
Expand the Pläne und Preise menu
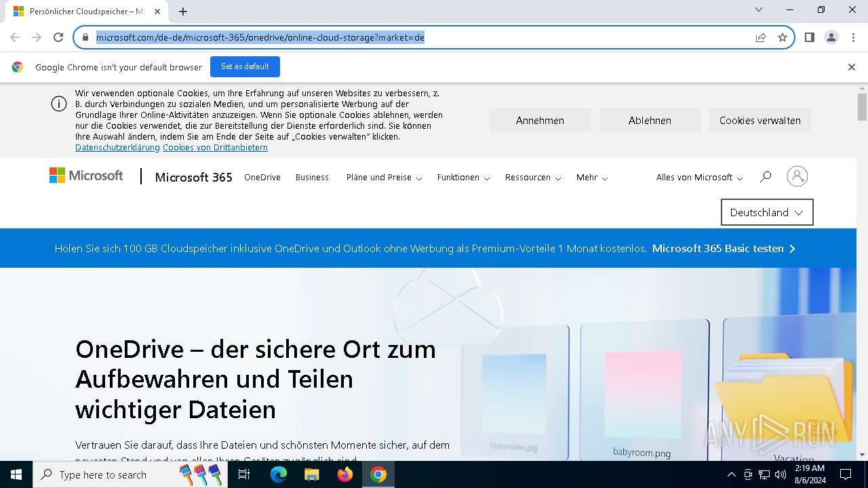click(x=384, y=178)
